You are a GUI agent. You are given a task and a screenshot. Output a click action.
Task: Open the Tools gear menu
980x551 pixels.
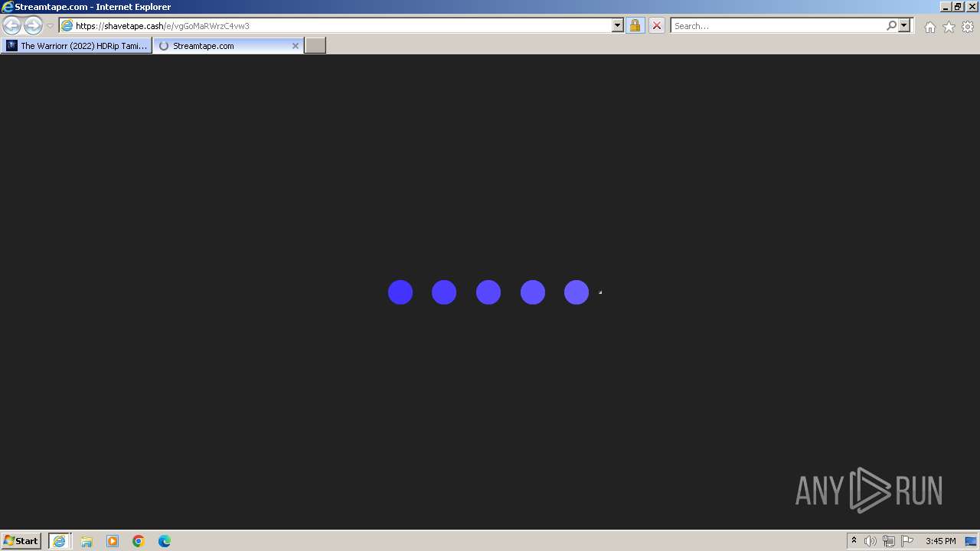(968, 27)
